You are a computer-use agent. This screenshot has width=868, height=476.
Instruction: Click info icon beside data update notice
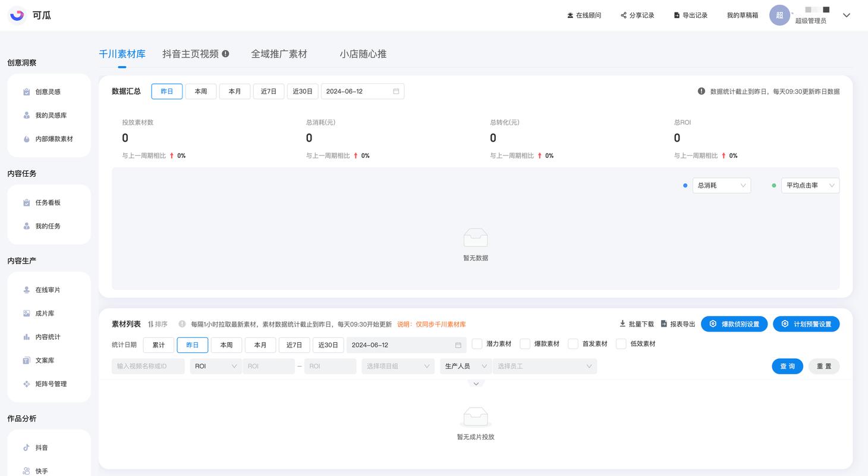coord(702,92)
